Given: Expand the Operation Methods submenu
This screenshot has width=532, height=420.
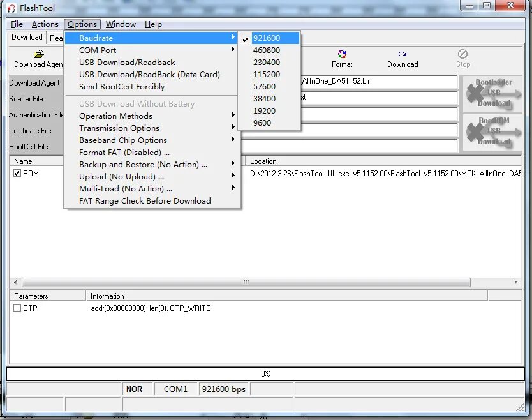Looking at the screenshot, I should 151,116.
